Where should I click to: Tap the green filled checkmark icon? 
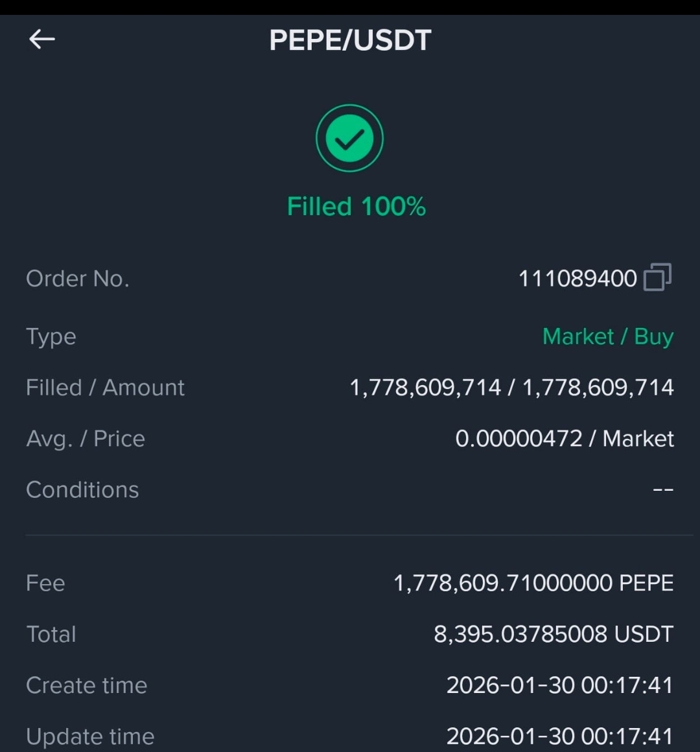[349, 138]
